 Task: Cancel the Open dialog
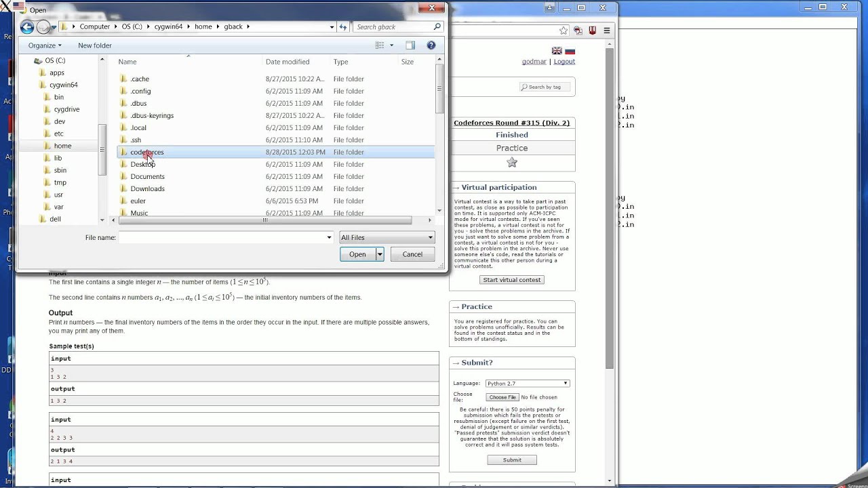pyautogui.click(x=412, y=254)
